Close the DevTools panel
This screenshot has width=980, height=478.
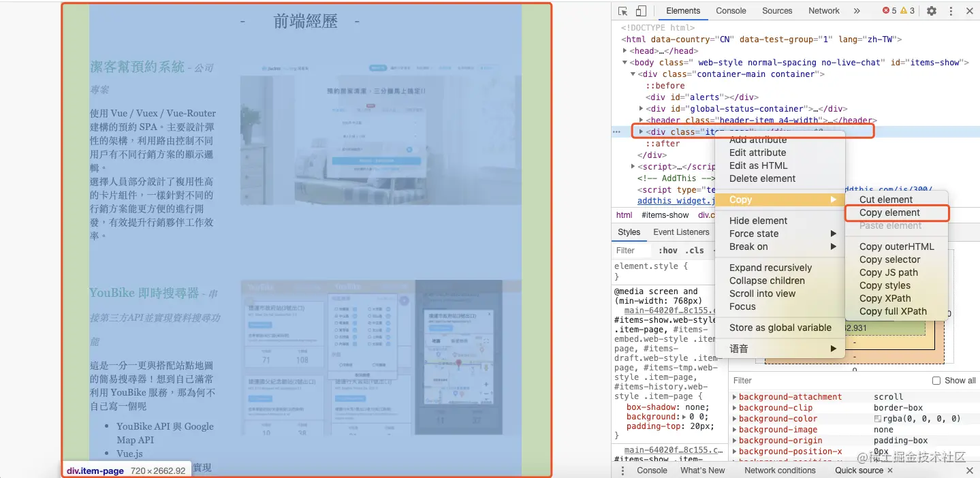click(970, 11)
